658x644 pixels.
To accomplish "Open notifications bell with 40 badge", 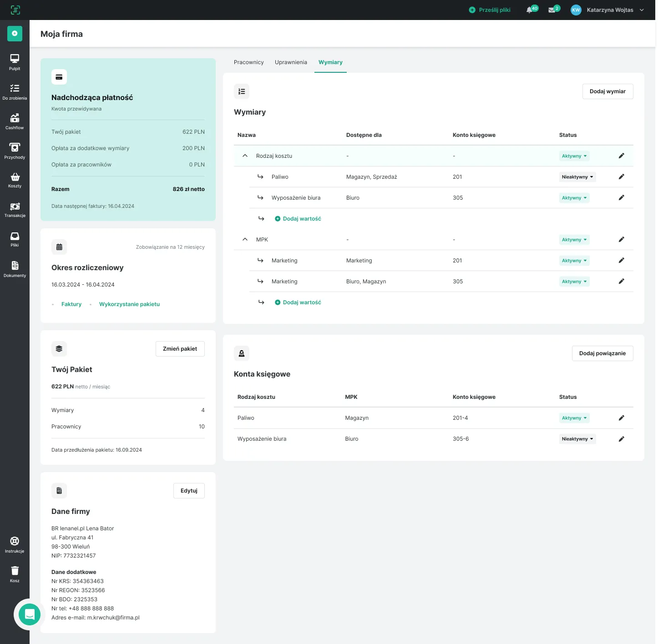I will (531, 10).
